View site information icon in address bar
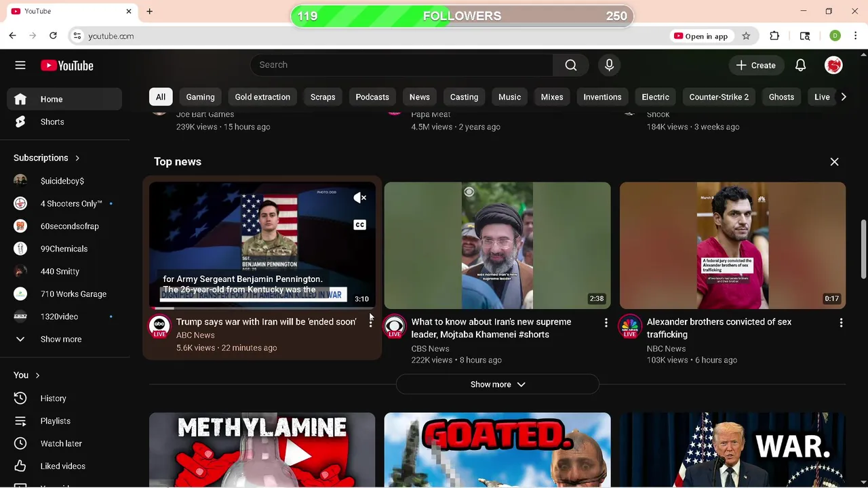Viewport: 868px width, 488px height. [x=77, y=36]
